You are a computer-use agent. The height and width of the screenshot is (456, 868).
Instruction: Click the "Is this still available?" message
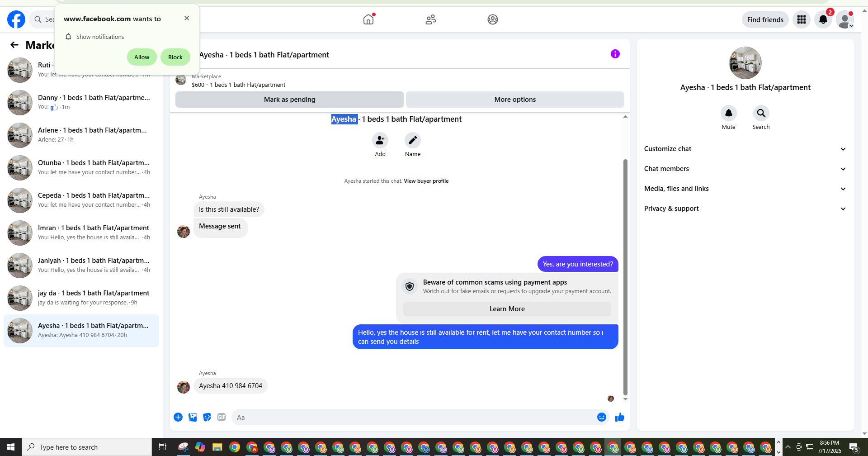[x=229, y=209]
